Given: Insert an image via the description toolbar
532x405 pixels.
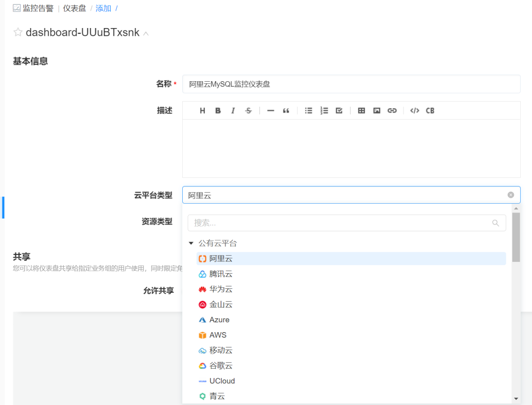Looking at the screenshot, I should coord(376,110).
